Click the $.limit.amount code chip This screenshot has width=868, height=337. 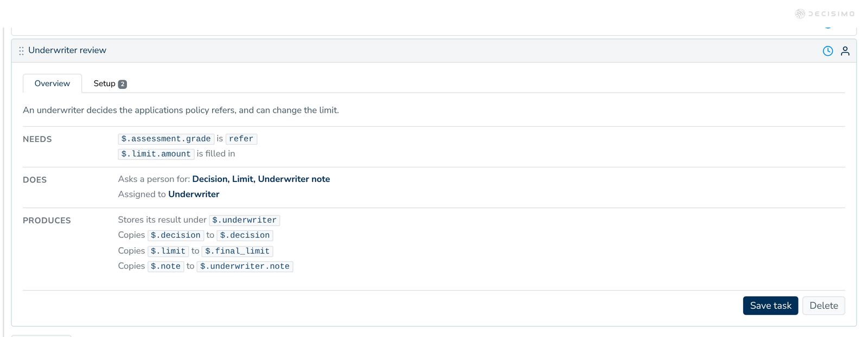click(x=156, y=154)
